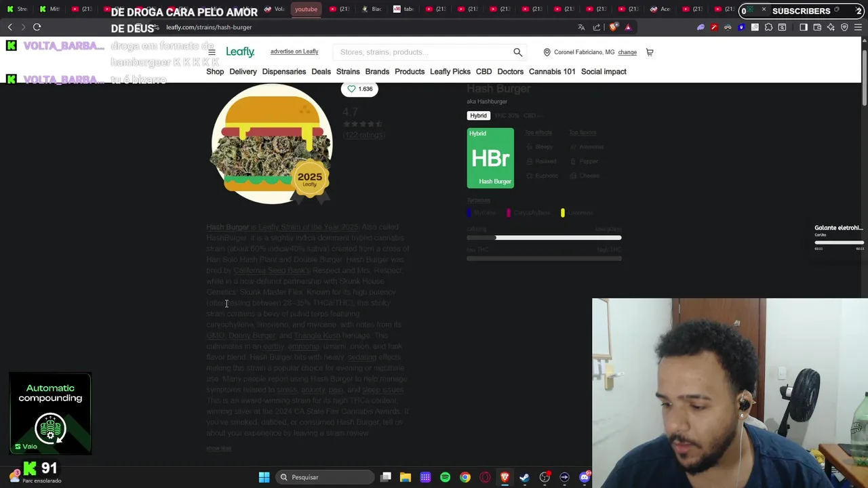Click the share page icon in address bar
This screenshot has height=488, width=868.
597,27
